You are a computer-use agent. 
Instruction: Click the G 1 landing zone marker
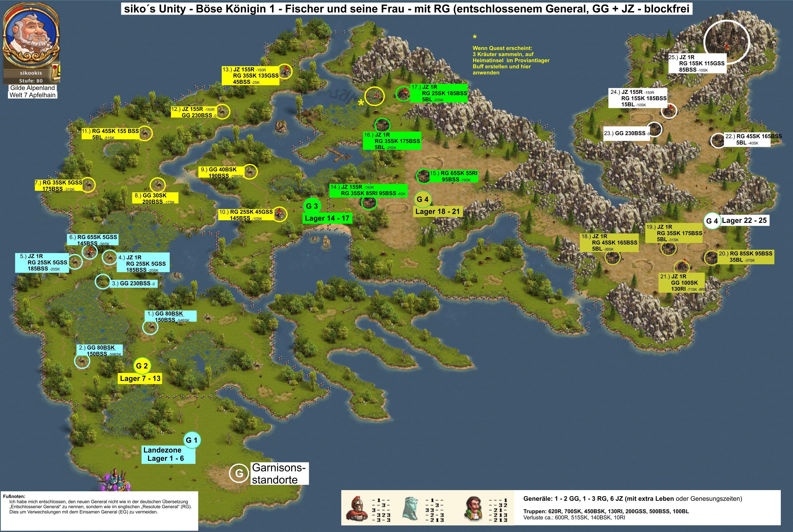[x=192, y=440]
